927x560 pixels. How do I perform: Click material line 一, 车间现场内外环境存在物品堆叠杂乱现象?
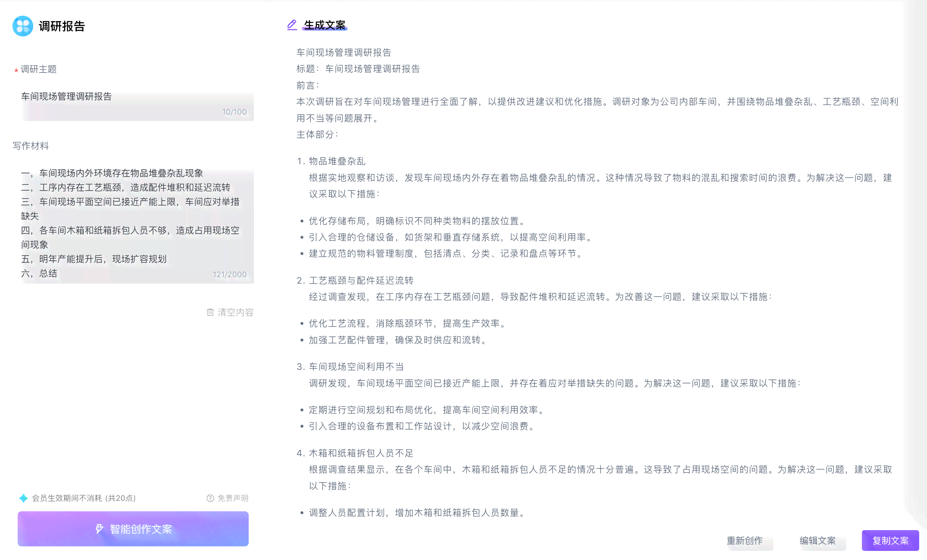tap(112, 173)
